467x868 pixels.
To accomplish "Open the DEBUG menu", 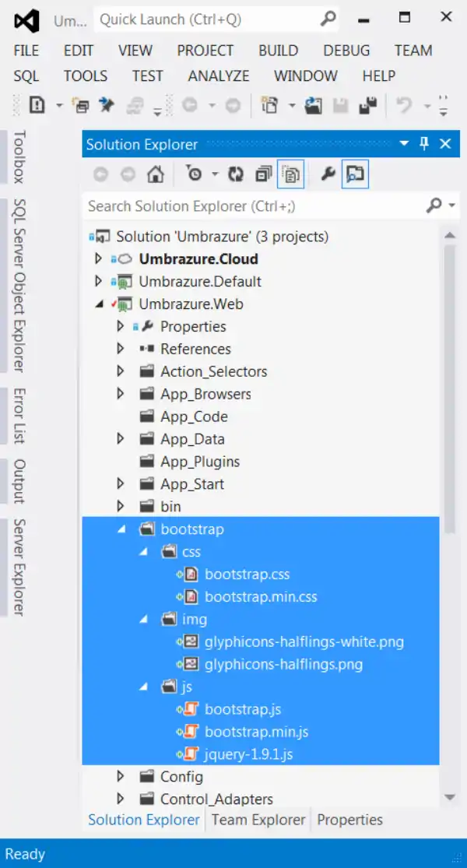I will click(346, 51).
